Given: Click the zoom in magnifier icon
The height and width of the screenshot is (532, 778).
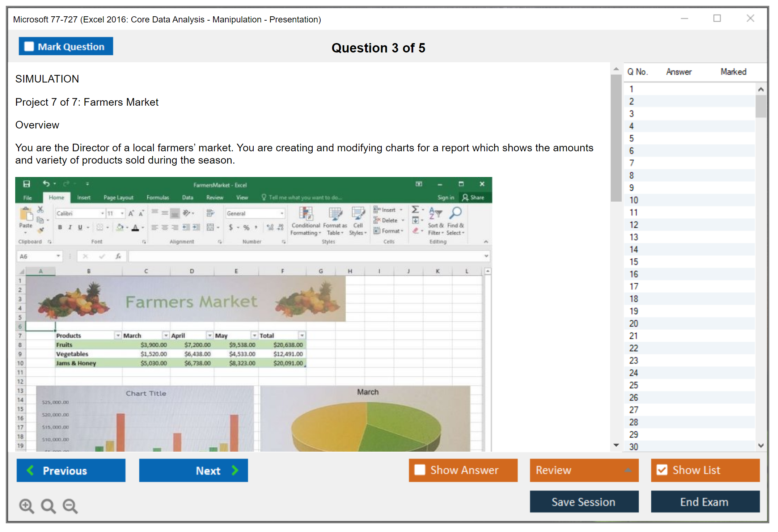Looking at the screenshot, I should pyautogui.click(x=26, y=506).
